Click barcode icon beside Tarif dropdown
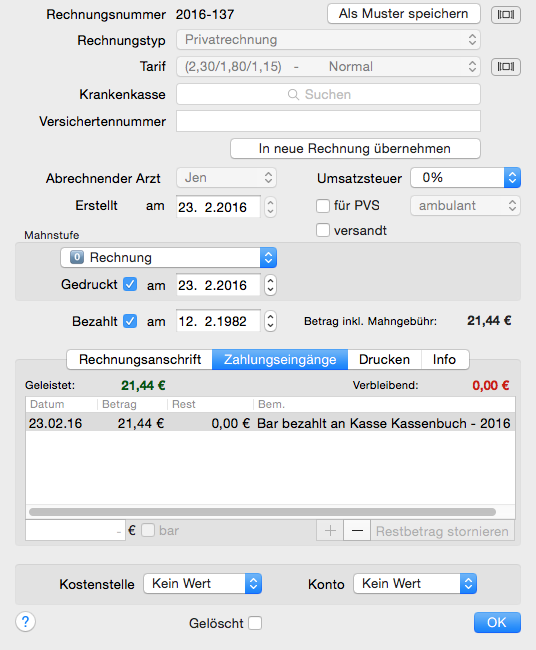 506,67
